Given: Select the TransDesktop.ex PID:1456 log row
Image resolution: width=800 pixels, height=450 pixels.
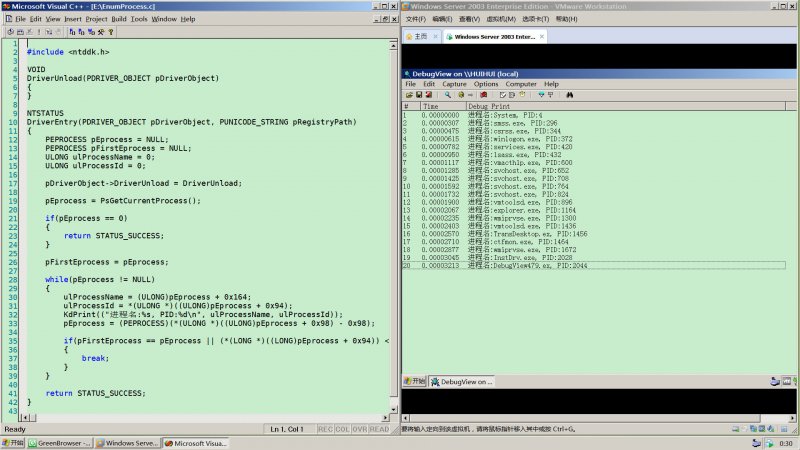Looking at the screenshot, I should click(593, 234).
